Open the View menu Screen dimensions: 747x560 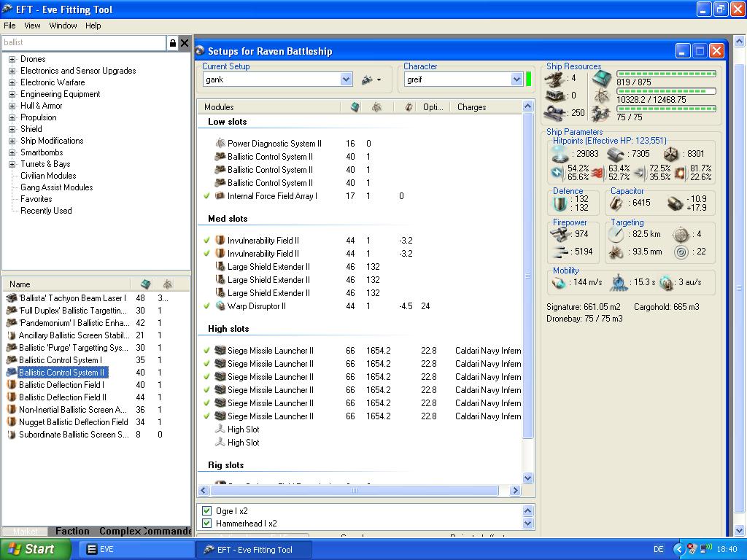[32, 26]
